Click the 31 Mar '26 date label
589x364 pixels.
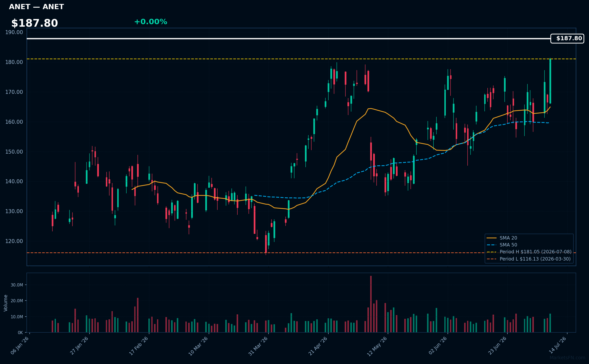[258, 346]
